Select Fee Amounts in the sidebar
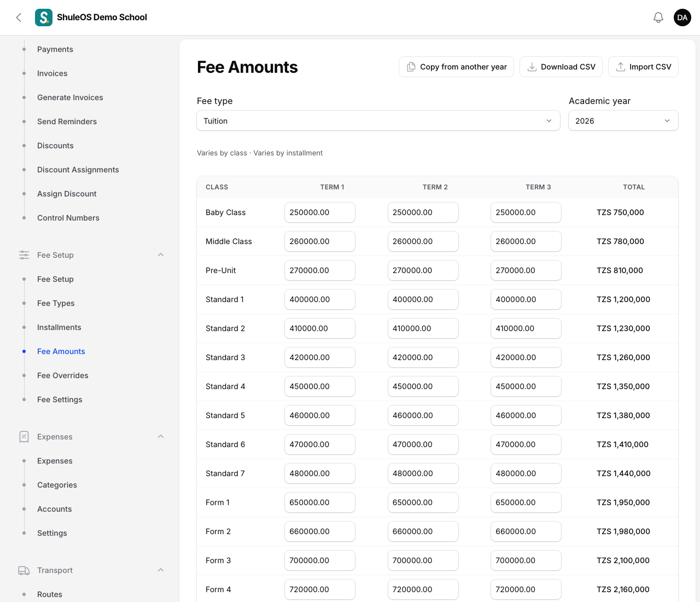 click(x=61, y=351)
